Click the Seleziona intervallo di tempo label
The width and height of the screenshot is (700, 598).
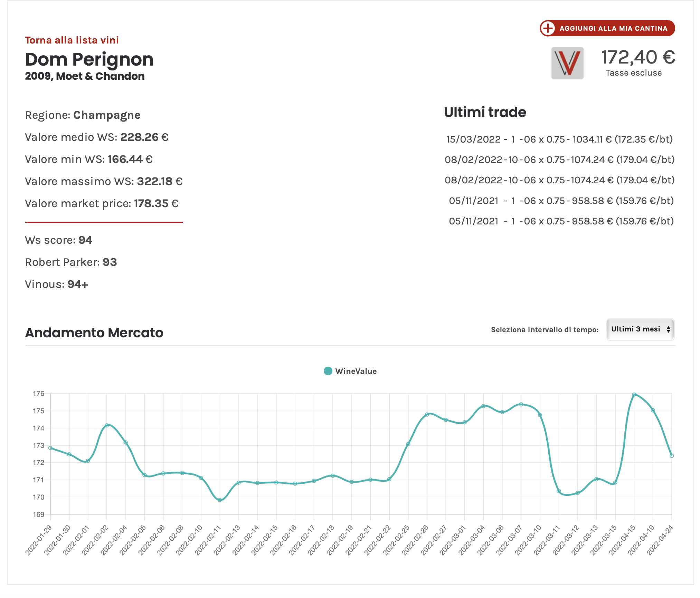point(545,330)
